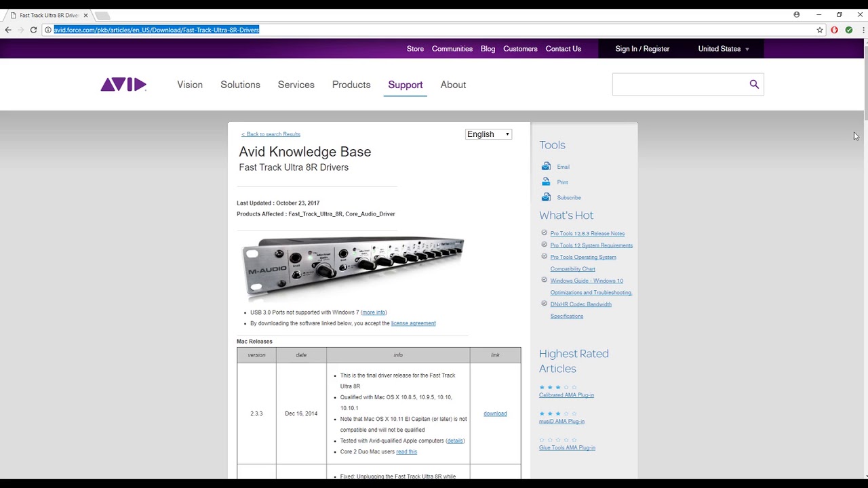The image size is (868, 488).
Task: Open DNxHR Codec Bandwidth Specifications link
Action: click(x=580, y=310)
